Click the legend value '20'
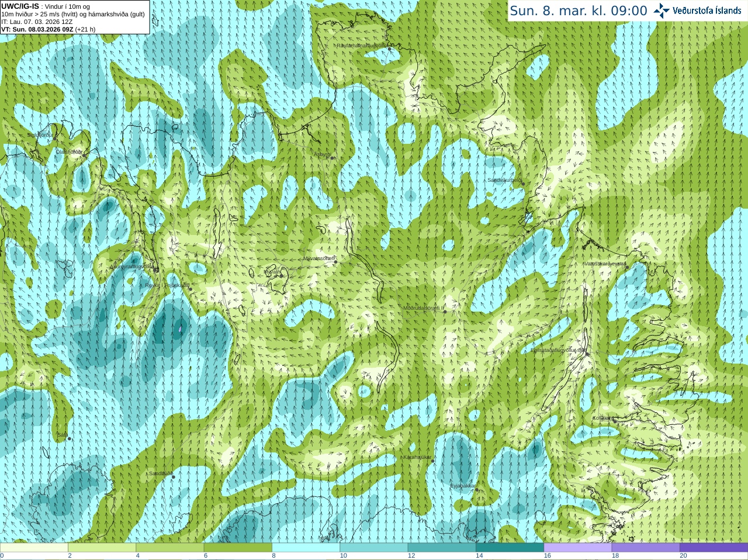748x560 pixels. tap(684, 556)
